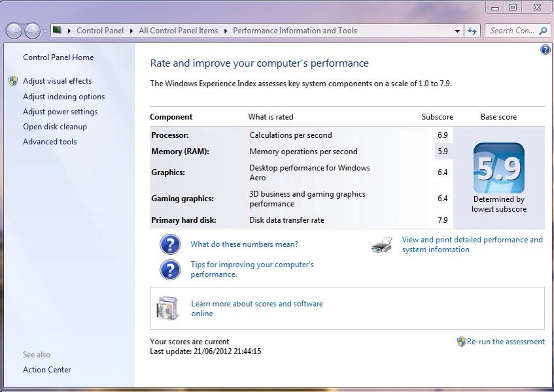Viewport: 554px width, 392px height.
Task: Open Advanced tools
Action: pyautogui.click(x=50, y=142)
